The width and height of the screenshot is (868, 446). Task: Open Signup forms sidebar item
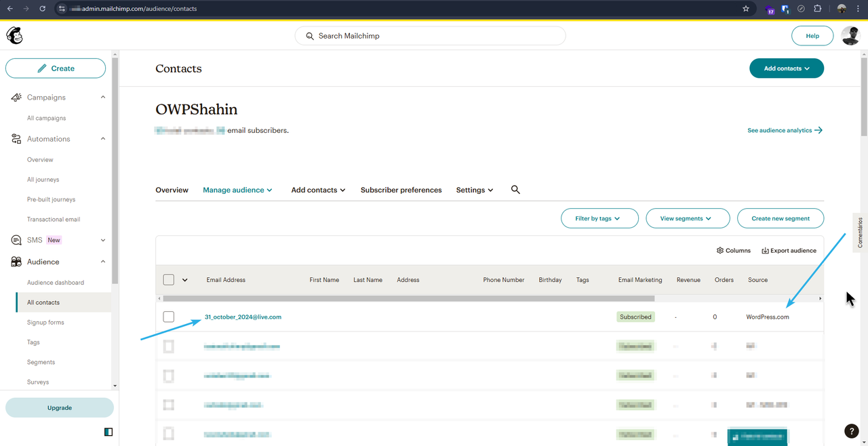[x=45, y=323]
